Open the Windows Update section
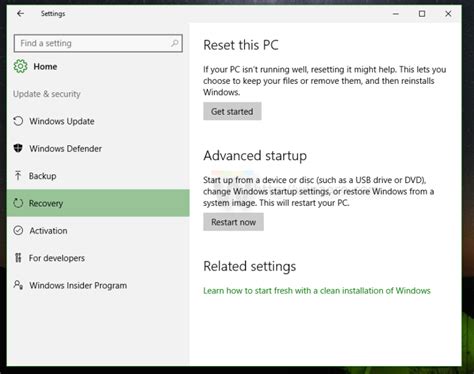The width and height of the screenshot is (474, 374). point(98,121)
